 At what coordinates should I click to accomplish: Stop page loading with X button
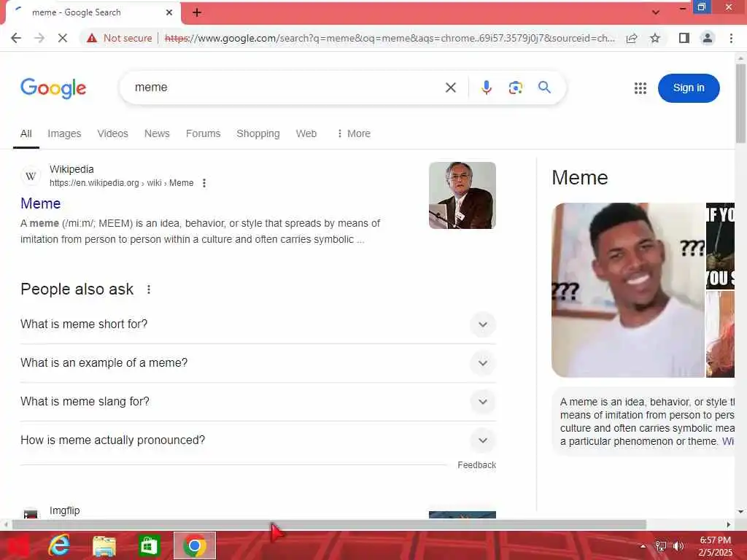coord(63,38)
